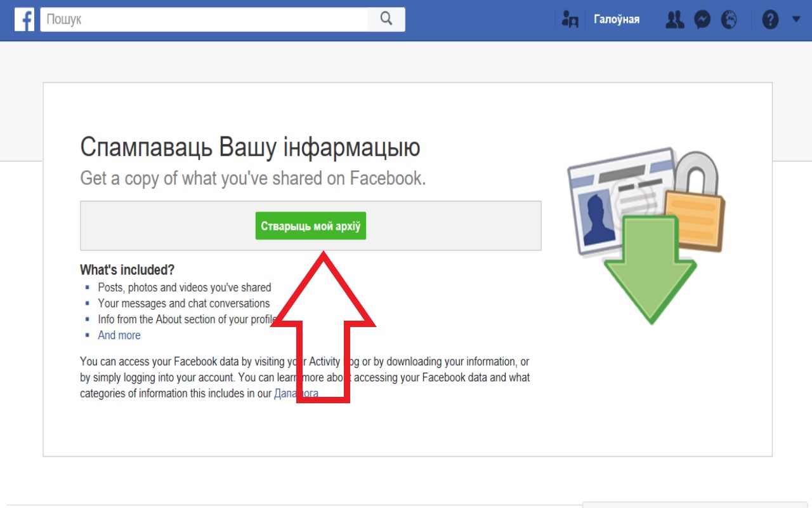Click the What's included? heading
The image size is (812, 508).
click(x=127, y=270)
